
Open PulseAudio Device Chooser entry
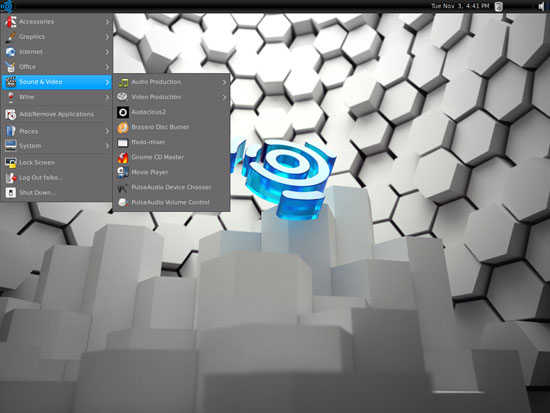click(172, 188)
